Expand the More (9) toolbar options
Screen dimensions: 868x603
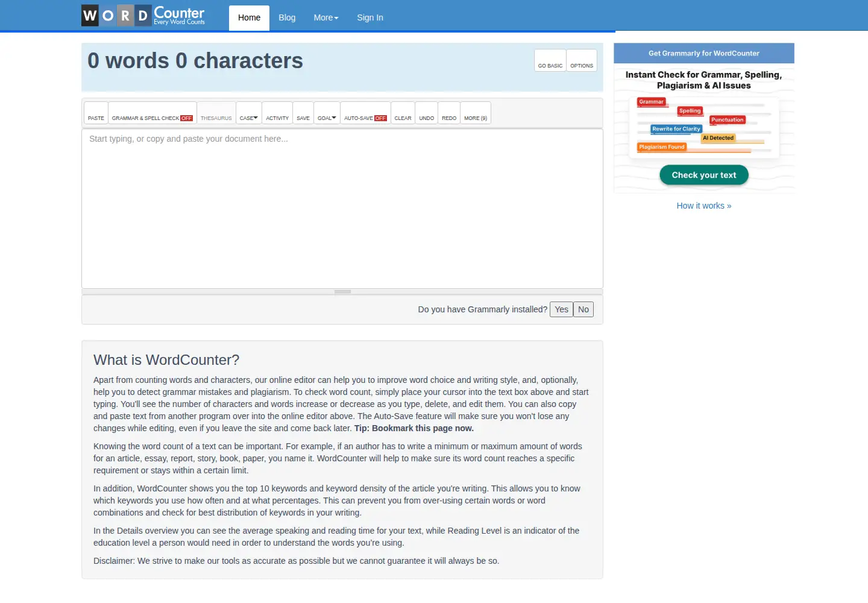(x=476, y=113)
